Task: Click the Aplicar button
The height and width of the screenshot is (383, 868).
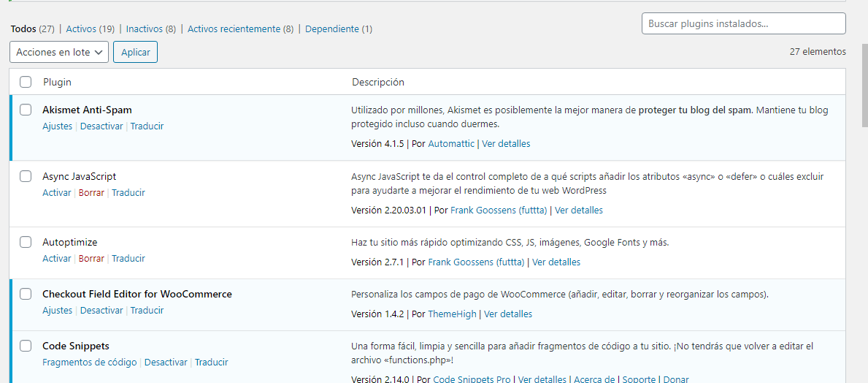Action: [136, 52]
